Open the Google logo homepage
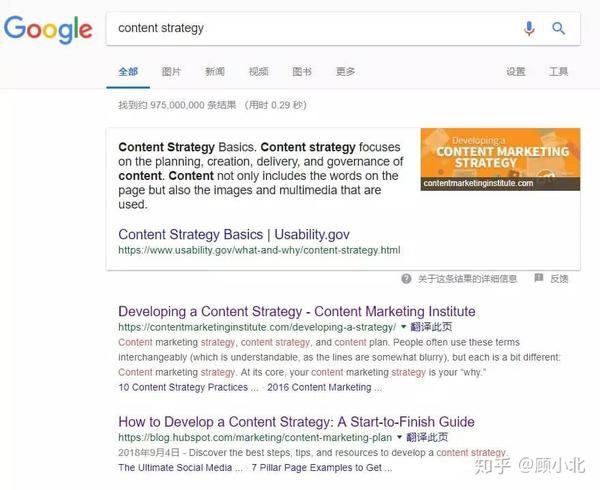The width and height of the screenshot is (600, 490). [x=48, y=29]
